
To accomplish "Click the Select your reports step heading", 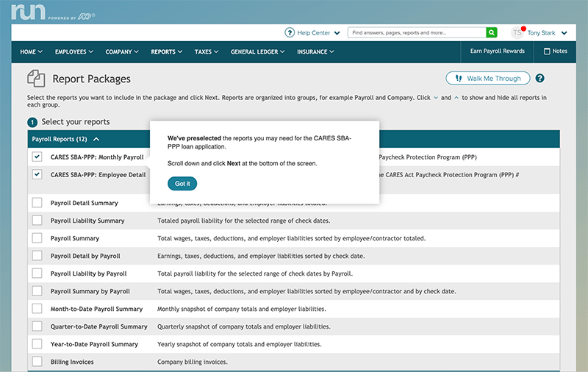I will coord(76,122).
